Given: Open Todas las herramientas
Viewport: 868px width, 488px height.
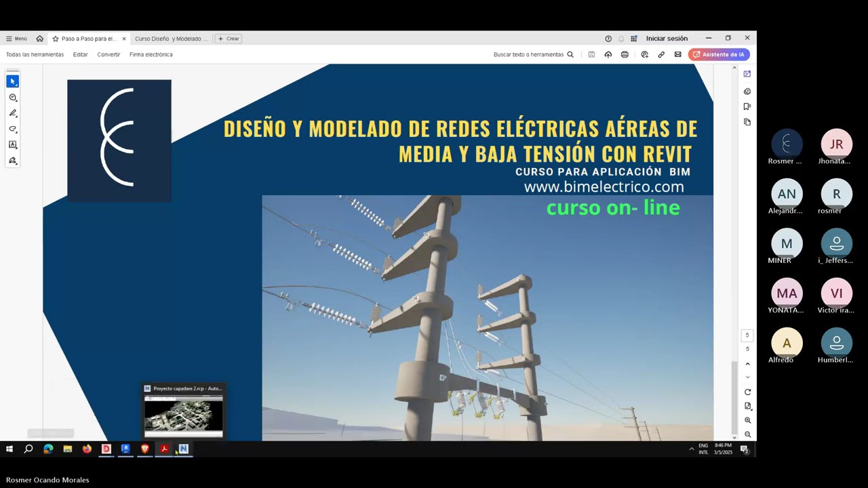Looking at the screenshot, I should (x=35, y=54).
